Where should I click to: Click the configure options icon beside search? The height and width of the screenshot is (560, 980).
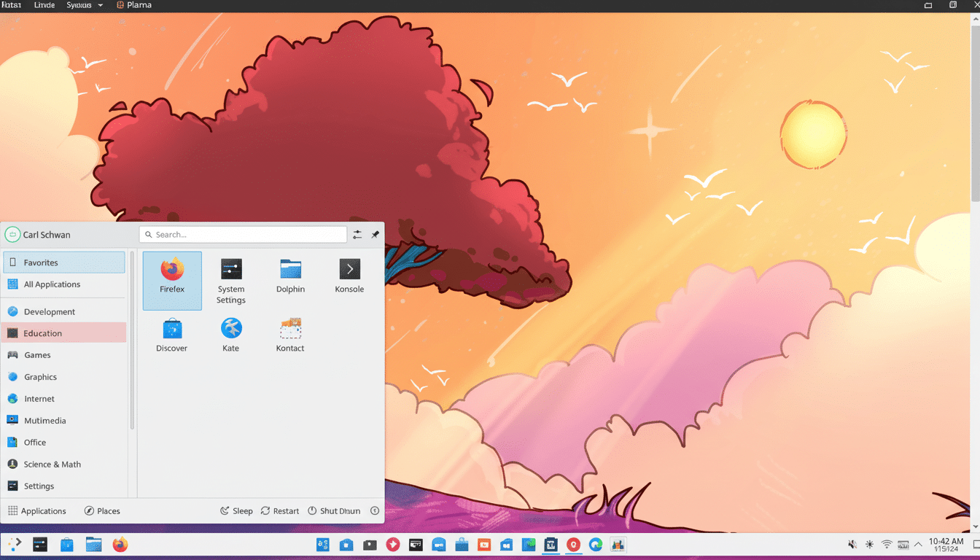[x=357, y=234]
